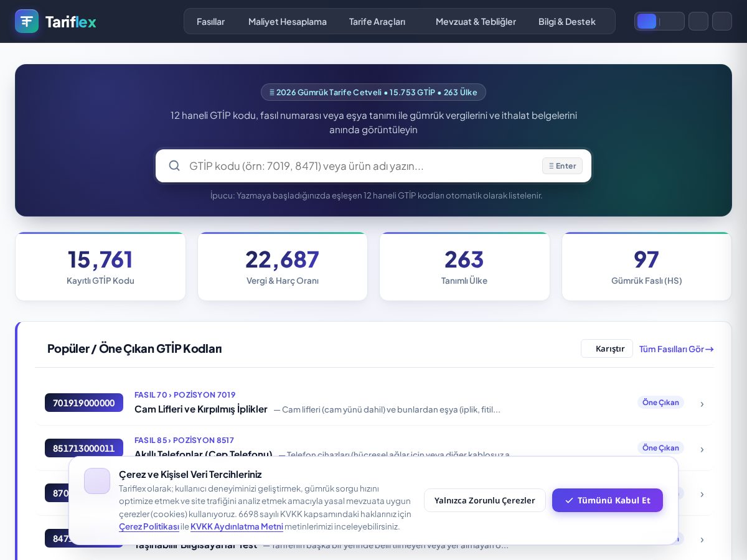747x560 pixels.
Task: Select the 15,761 Kayıtlı GTİP Kodu card
Action: tap(100, 266)
